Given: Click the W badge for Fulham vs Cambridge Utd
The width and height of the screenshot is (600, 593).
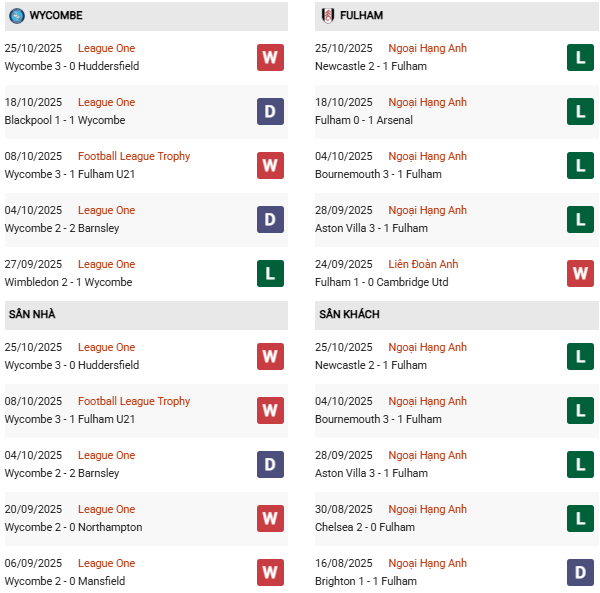Looking at the screenshot, I should coord(580,273).
